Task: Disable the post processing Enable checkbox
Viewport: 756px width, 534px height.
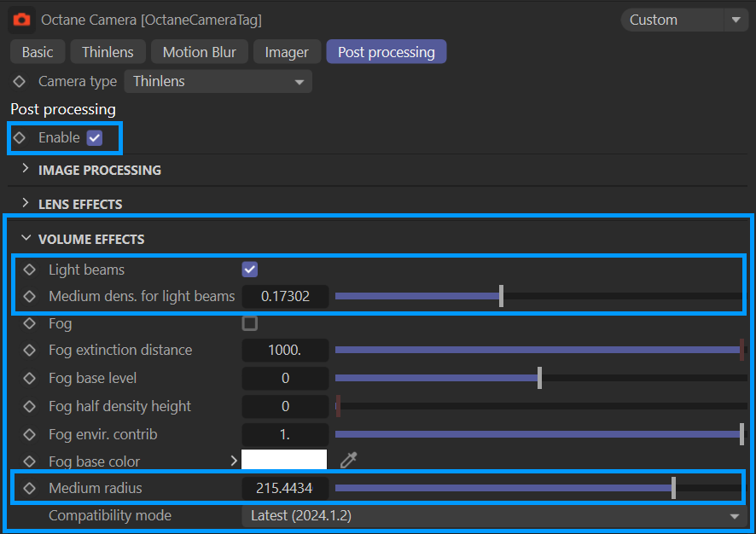Action: point(95,137)
